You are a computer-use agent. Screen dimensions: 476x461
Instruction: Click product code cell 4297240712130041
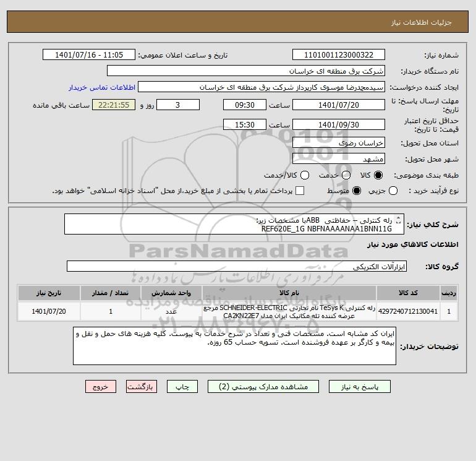(408, 311)
